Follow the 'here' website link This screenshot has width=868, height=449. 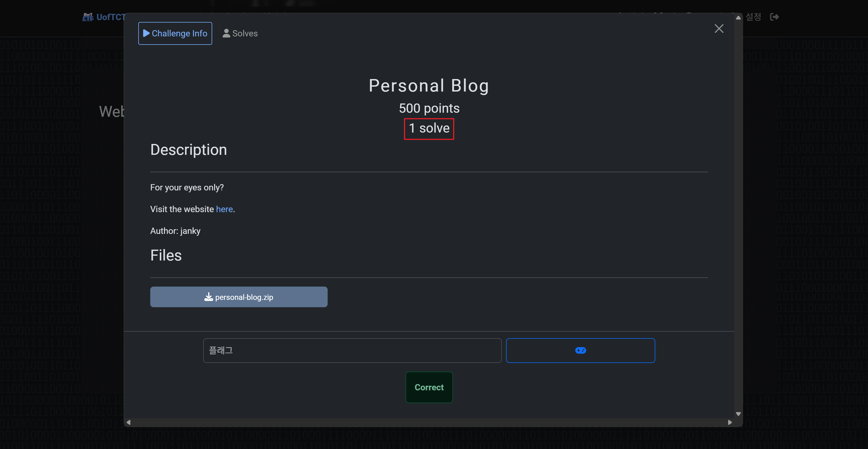(224, 209)
